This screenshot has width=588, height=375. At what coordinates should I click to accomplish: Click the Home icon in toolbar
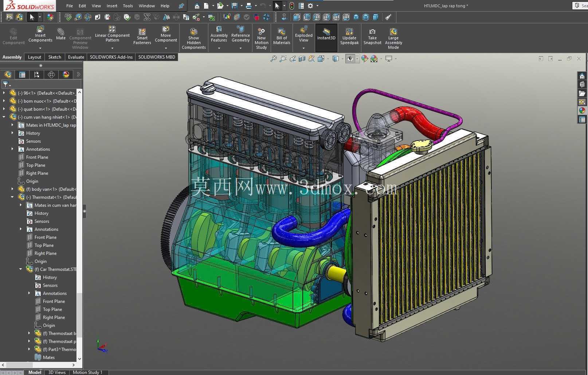point(197,6)
